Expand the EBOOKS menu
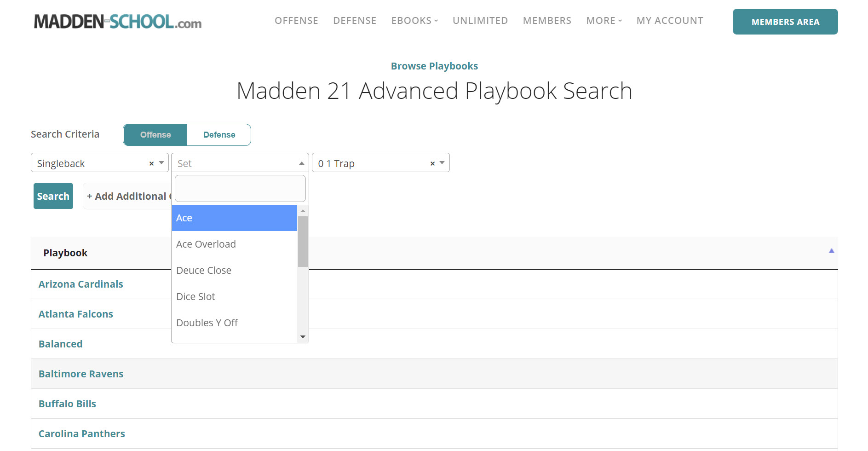This screenshot has width=868, height=451. (414, 21)
